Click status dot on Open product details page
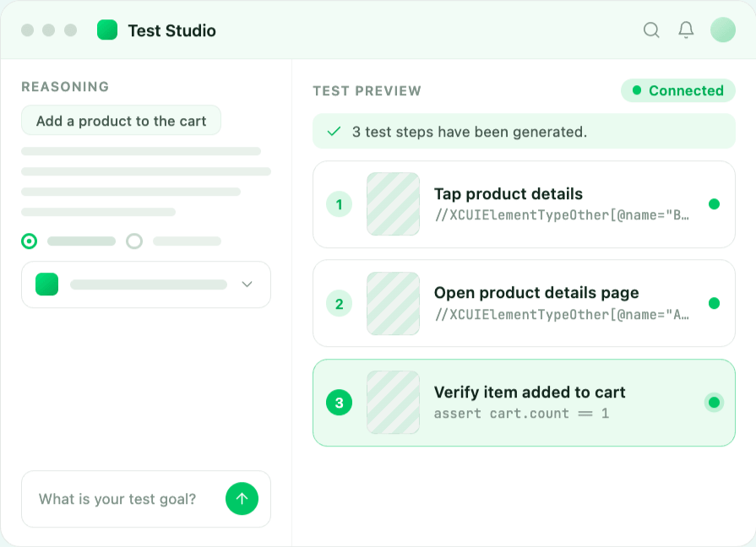The image size is (756, 547). point(714,303)
